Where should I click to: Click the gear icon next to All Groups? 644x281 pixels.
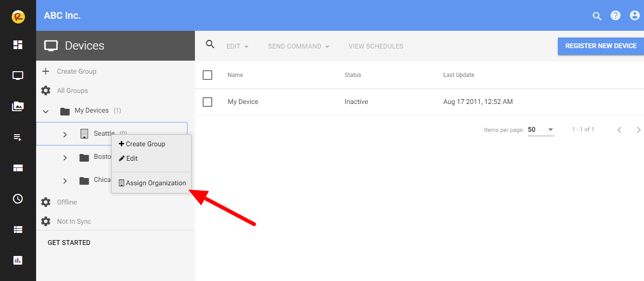(x=46, y=90)
